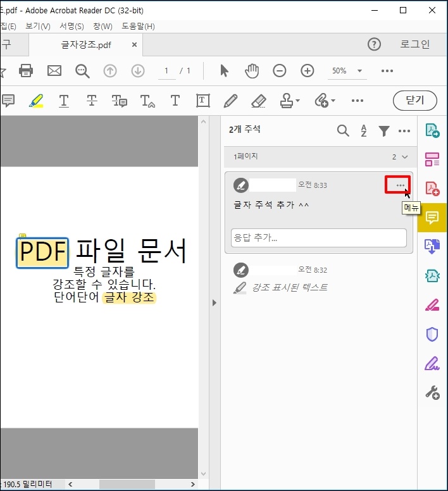This screenshot has width=448, height=491.
Task: Click the highlighted 글자 강조 text
Action: [129, 297]
